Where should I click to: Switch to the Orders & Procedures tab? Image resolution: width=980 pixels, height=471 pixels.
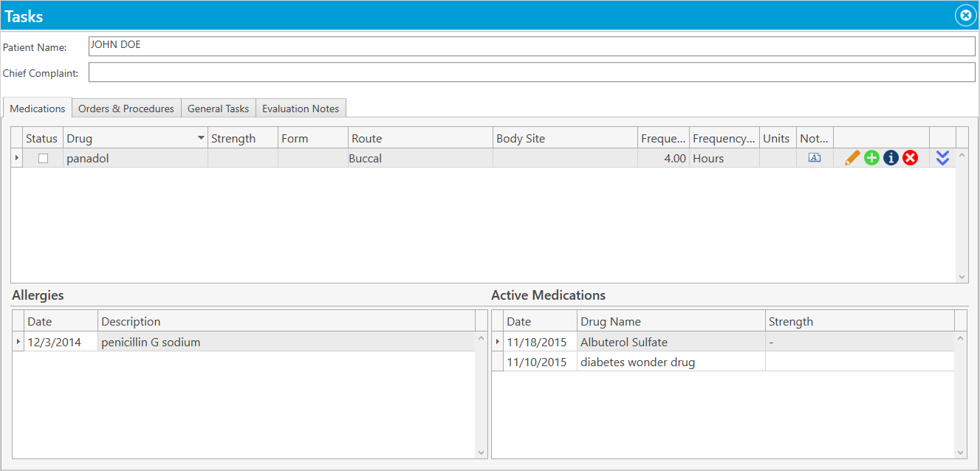(126, 108)
